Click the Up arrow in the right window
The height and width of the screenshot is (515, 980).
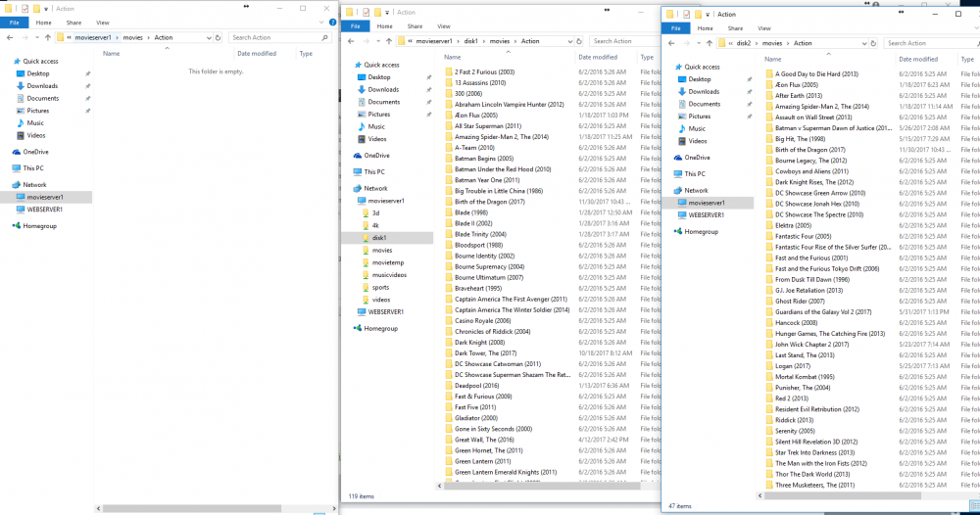pyautogui.click(x=709, y=43)
